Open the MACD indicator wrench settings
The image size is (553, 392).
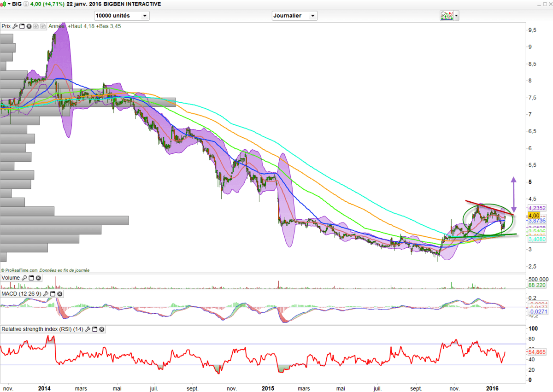(x=46, y=293)
